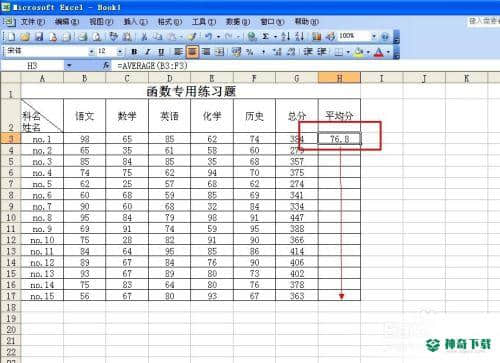Expand the font size dropdown
Image resolution: width=500 pixels, height=363 pixels.
pyautogui.click(x=120, y=52)
